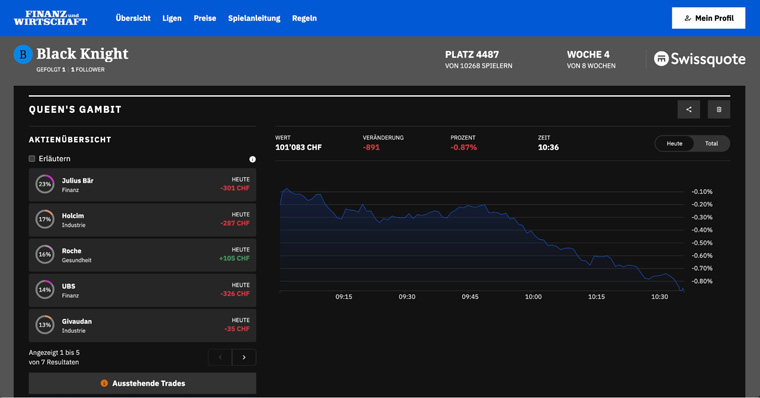This screenshot has height=398, width=760.
Task: Open the Aktienübersicht info icon
Action: [252, 159]
